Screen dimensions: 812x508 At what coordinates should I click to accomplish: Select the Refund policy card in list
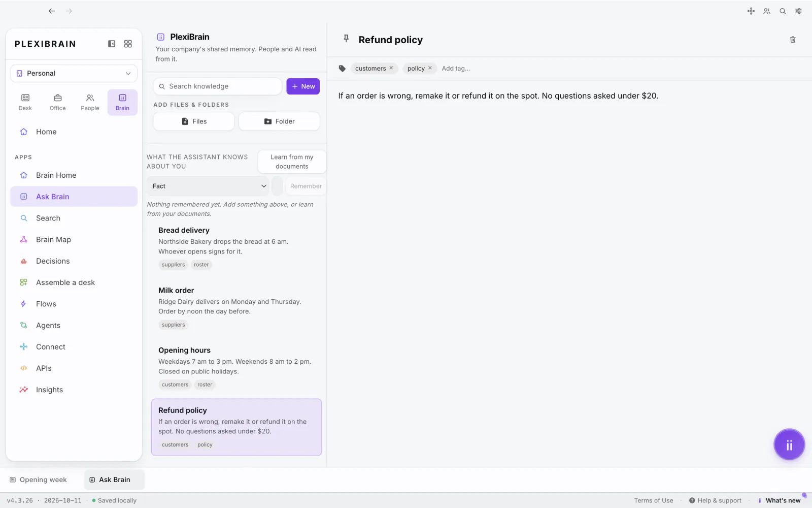236,427
